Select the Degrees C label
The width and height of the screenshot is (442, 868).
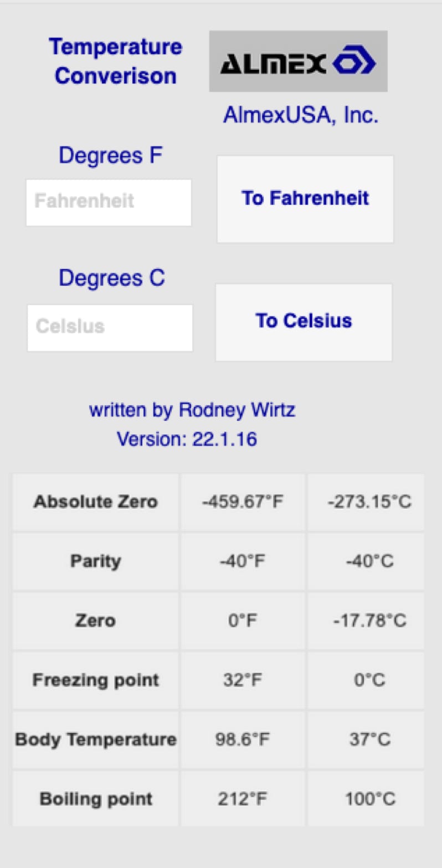pos(111,278)
